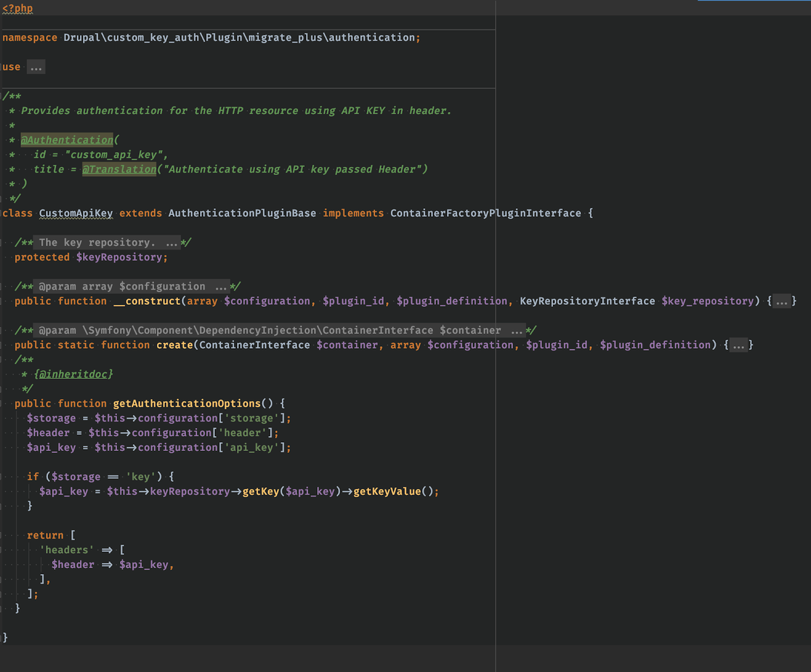Viewport: 811px width, 672px height.
Task: Click the CustomApiKey class name
Action: coord(76,213)
